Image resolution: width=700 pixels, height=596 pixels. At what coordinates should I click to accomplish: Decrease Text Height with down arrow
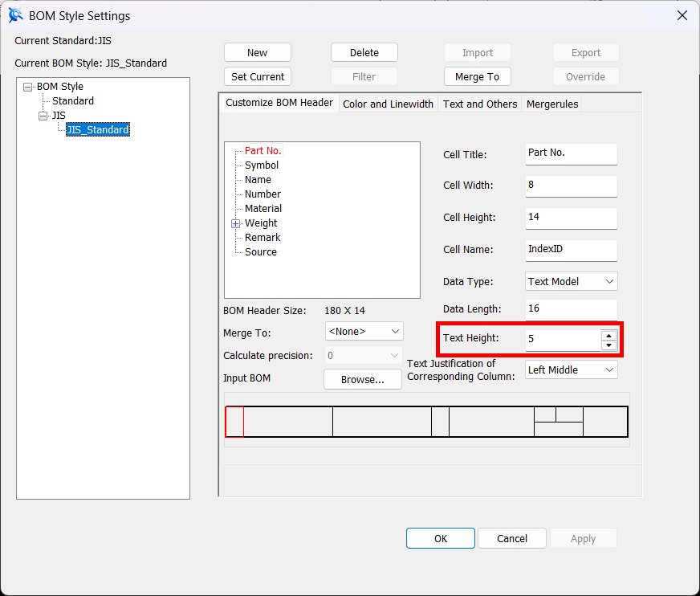[609, 345]
